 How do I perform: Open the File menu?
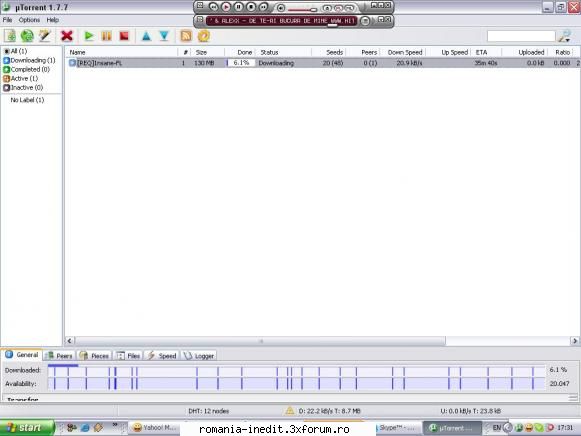(x=7, y=20)
